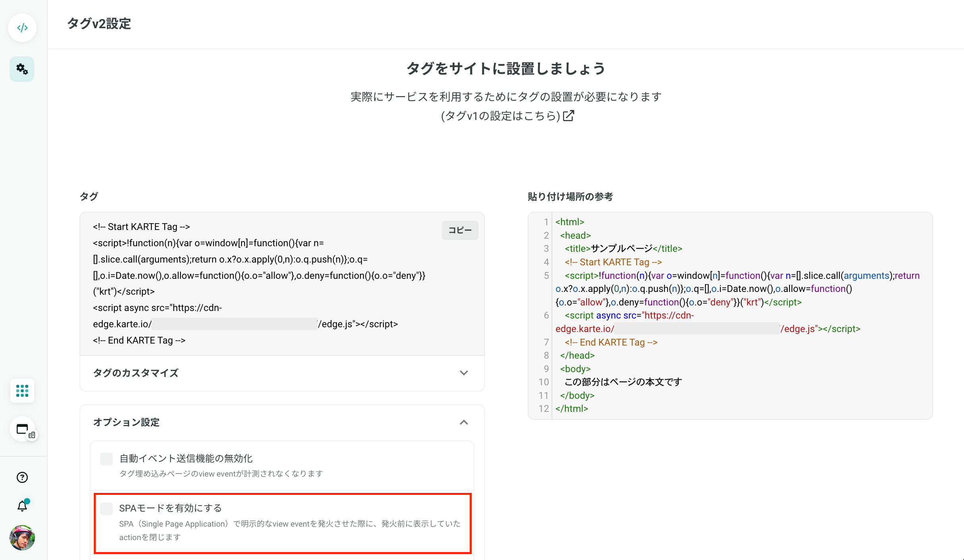The height and width of the screenshot is (560, 964).
Task: Open the settings gears icon in sidebar
Action: tap(22, 69)
